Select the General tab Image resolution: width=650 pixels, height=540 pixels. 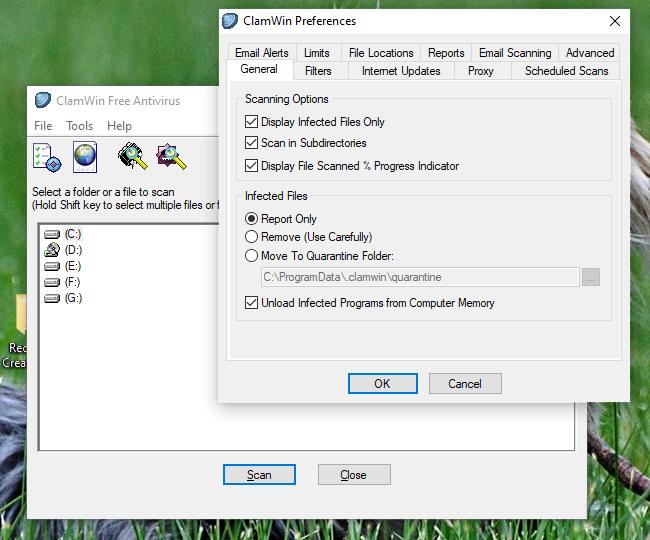pos(260,69)
